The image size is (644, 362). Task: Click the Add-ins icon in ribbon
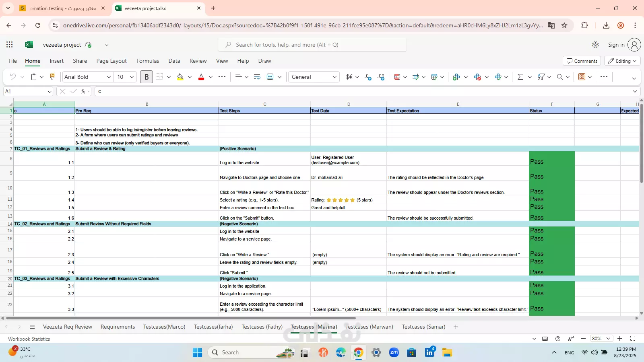[582, 77]
